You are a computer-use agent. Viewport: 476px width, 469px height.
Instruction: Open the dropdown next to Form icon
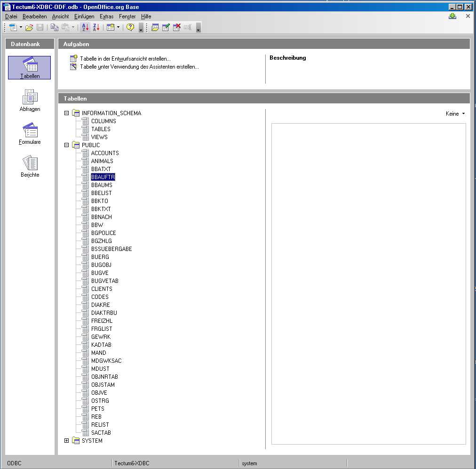click(x=119, y=27)
